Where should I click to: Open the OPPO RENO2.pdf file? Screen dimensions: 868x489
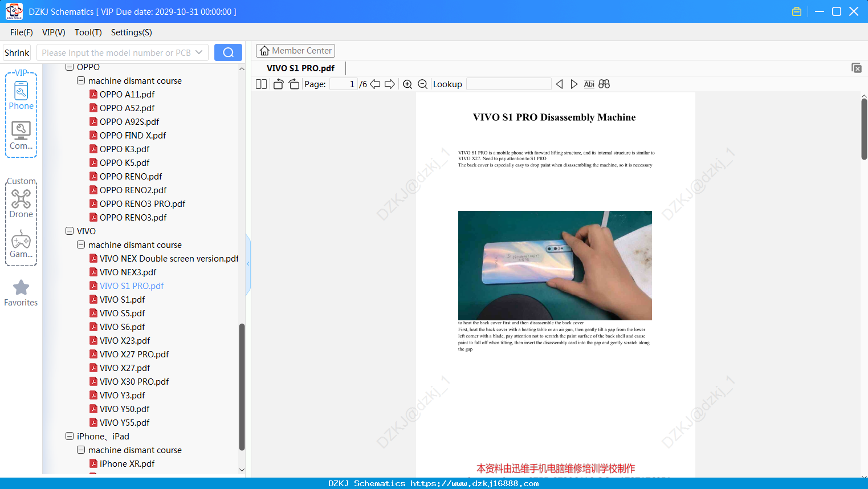pyautogui.click(x=133, y=190)
